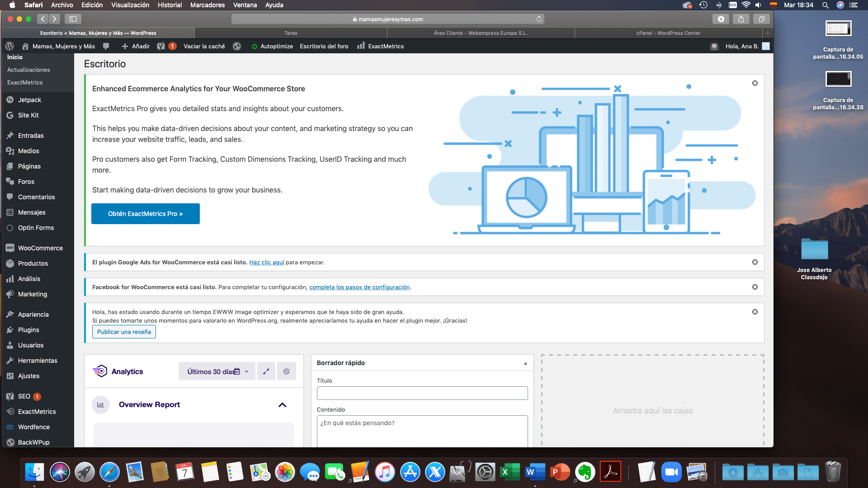Open Comentarios in the sidebar
This screenshot has width=868, height=488.
pyautogui.click(x=37, y=197)
